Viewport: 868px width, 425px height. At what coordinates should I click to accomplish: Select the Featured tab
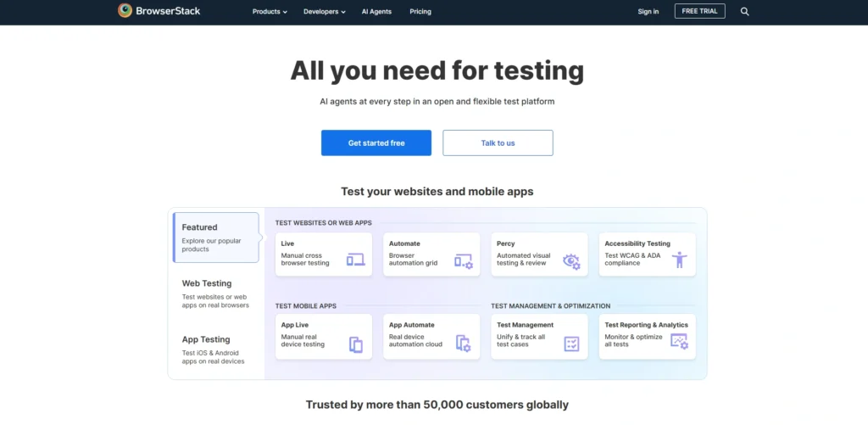(x=216, y=238)
